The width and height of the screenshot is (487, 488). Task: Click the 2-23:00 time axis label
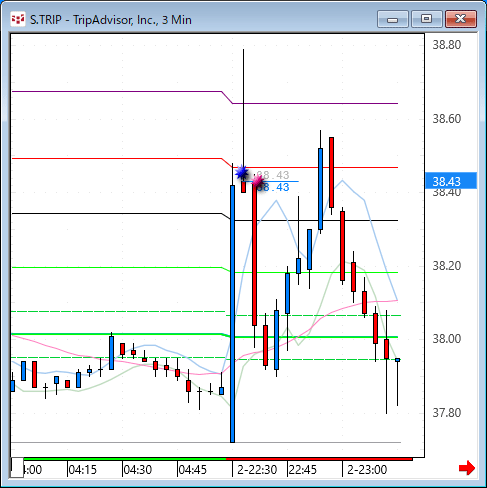(x=367, y=470)
